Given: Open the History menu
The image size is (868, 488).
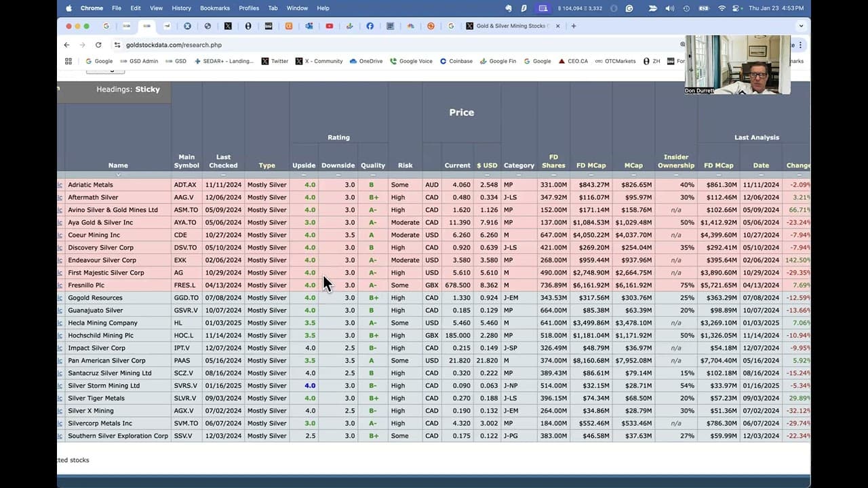Looking at the screenshot, I should 181,8.
